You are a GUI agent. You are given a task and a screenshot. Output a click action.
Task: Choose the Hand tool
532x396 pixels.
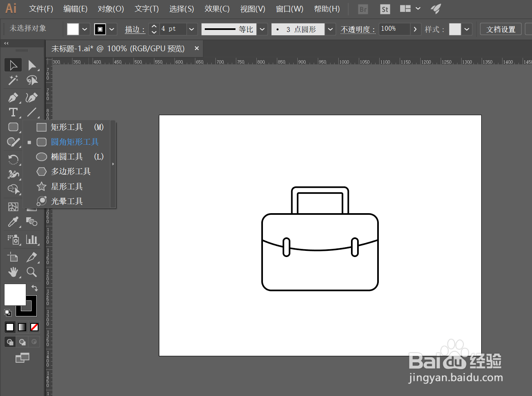(x=13, y=272)
